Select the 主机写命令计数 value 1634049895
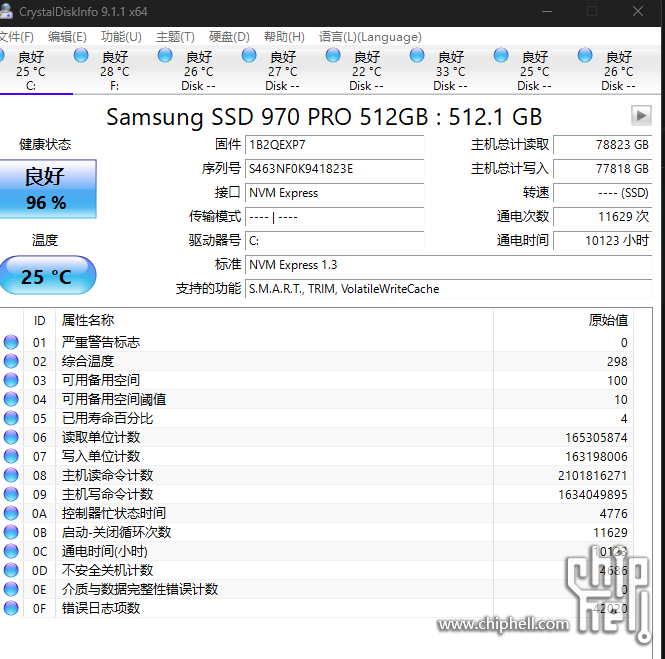The image size is (665, 659). (x=592, y=494)
